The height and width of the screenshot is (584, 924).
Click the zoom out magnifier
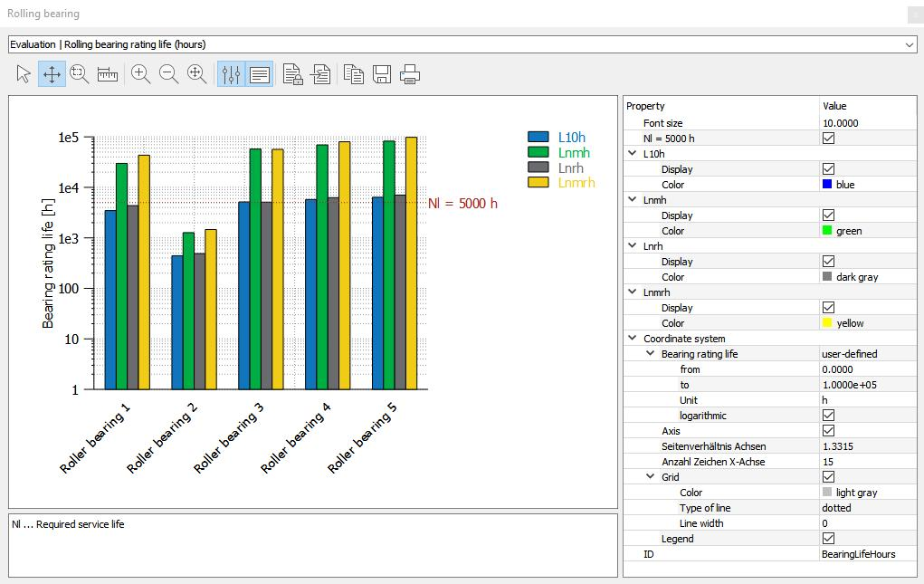(168, 74)
